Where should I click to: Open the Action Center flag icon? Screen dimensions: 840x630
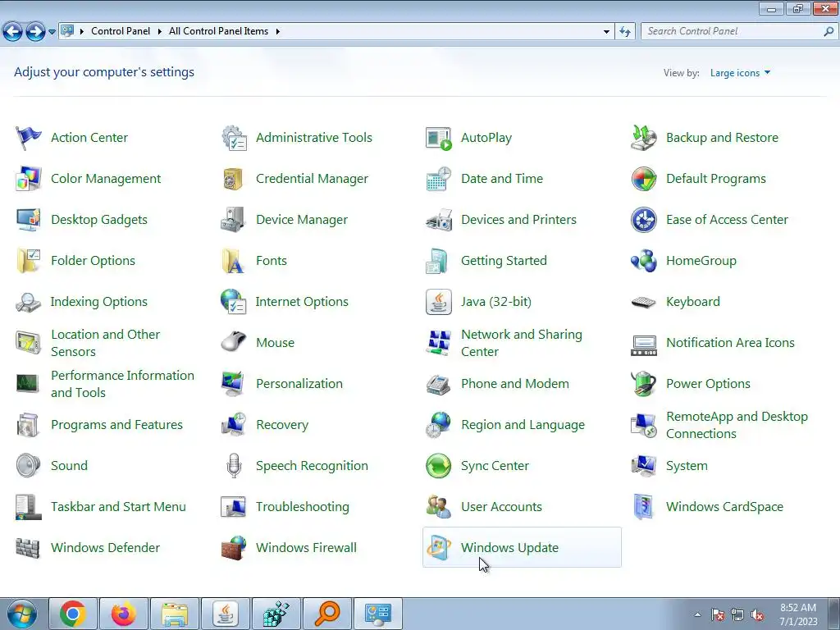pos(28,138)
